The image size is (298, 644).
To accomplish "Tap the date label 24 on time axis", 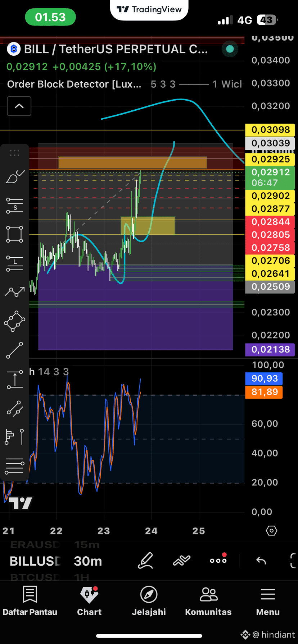I will pos(151,531).
